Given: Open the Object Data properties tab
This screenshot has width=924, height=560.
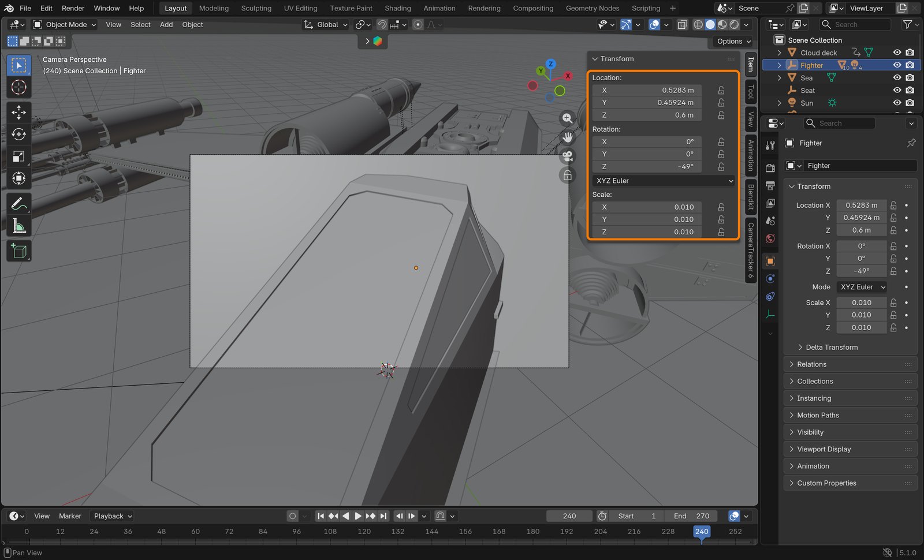Looking at the screenshot, I should [x=770, y=315].
